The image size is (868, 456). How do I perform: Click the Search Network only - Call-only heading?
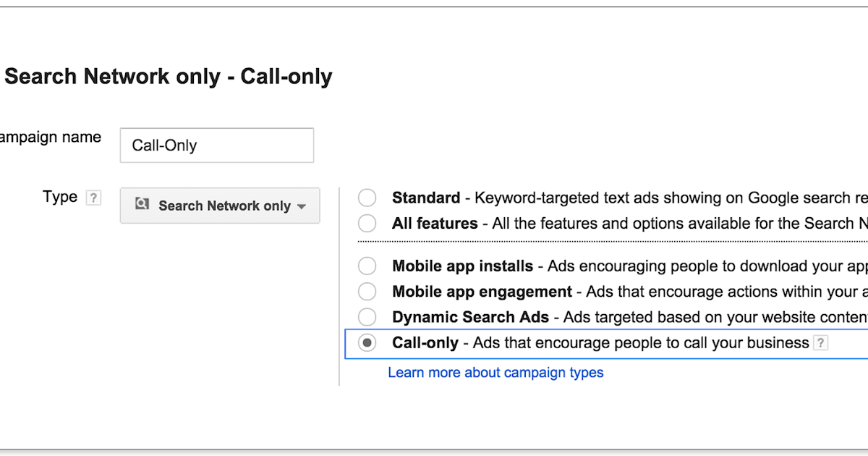(169, 77)
